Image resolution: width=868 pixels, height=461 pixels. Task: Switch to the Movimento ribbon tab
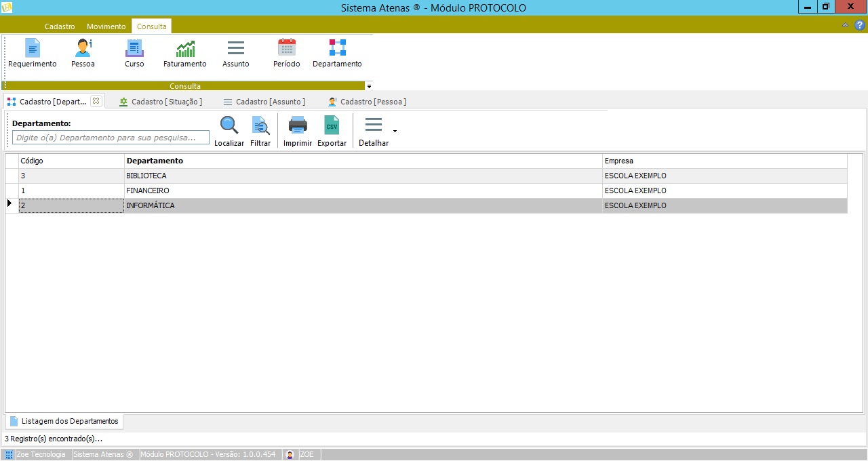[106, 26]
